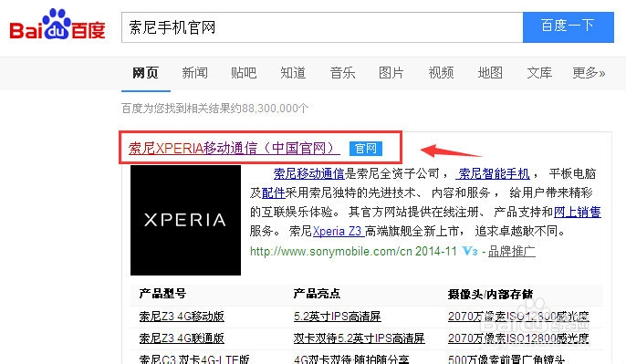626x364 pixels.
Task: Click the 产品型号 column header
Action: click(162, 294)
